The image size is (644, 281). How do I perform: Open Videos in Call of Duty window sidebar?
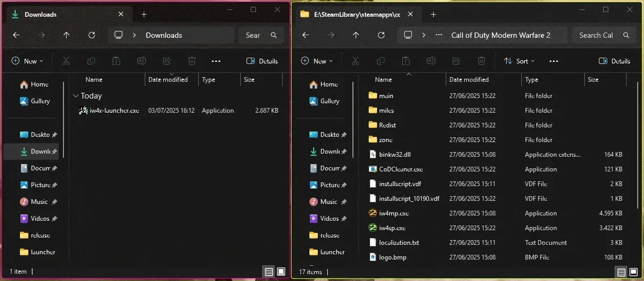click(x=324, y=219)
